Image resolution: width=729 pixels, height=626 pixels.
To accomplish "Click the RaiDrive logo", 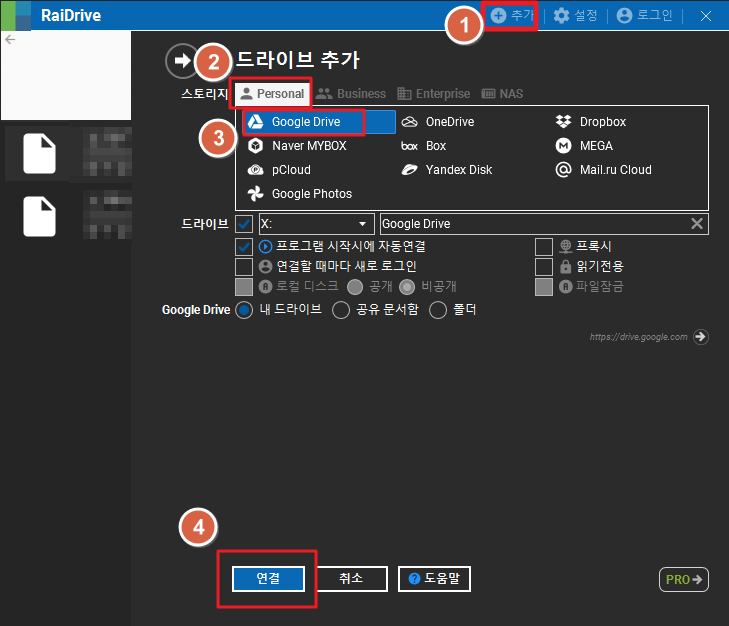I will [x=16, y=15].
